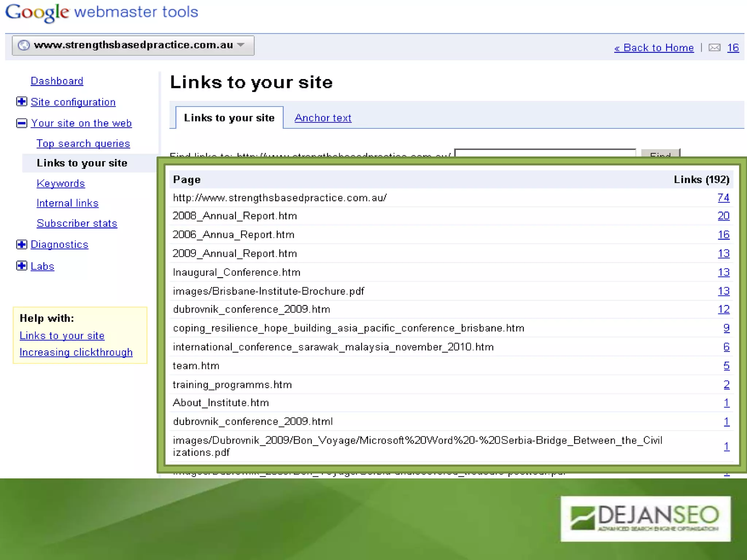The image size is (747, 560).
Task: Click the envelope messages icon
Action: click(x=715, y=48)
